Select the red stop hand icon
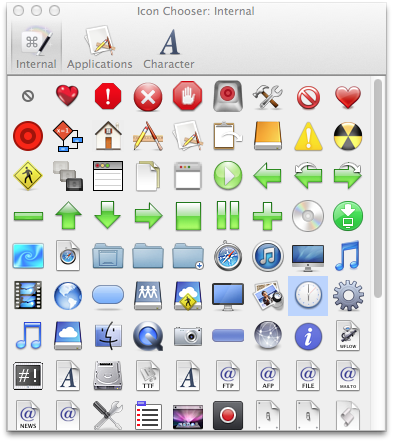 [188, 96]
